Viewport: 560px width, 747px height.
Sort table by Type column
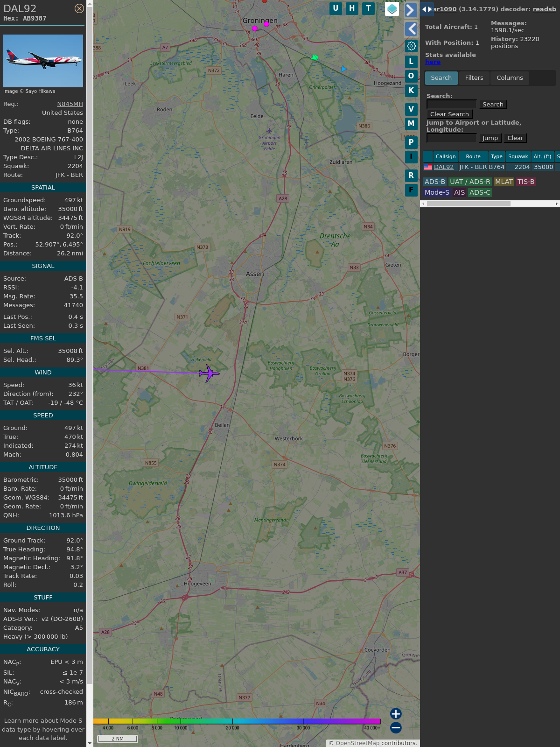point(497,156)
